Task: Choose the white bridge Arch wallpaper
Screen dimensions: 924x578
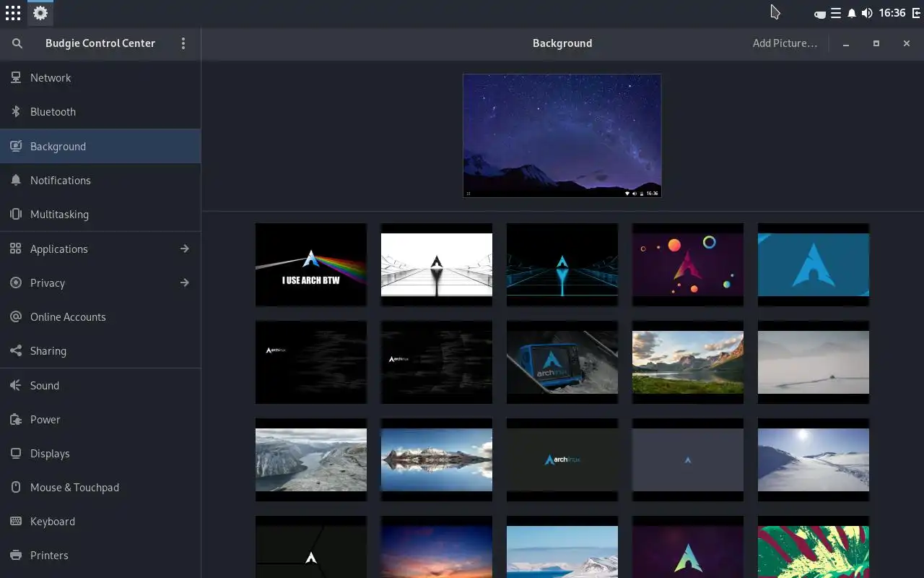Action: point(437,264)
